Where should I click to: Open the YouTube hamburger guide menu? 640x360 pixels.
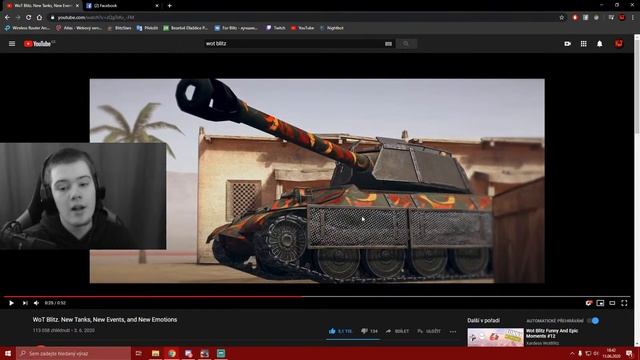click(12, 44)
